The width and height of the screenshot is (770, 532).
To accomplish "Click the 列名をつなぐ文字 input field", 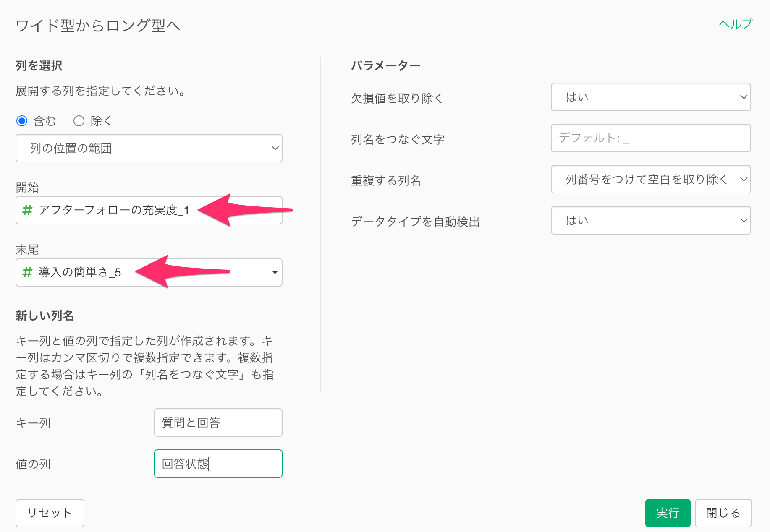I will pyautogui.click(x=650, y=138).
